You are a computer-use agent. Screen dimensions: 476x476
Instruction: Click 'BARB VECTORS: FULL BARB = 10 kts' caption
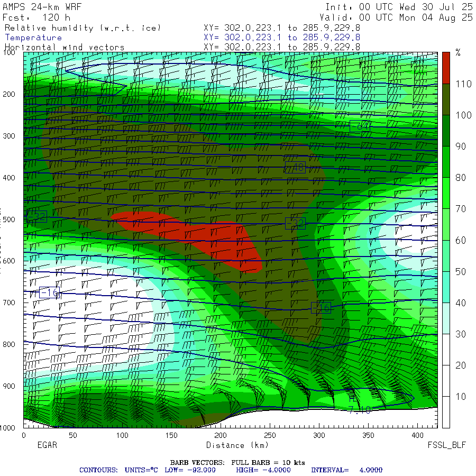point(237,463)
